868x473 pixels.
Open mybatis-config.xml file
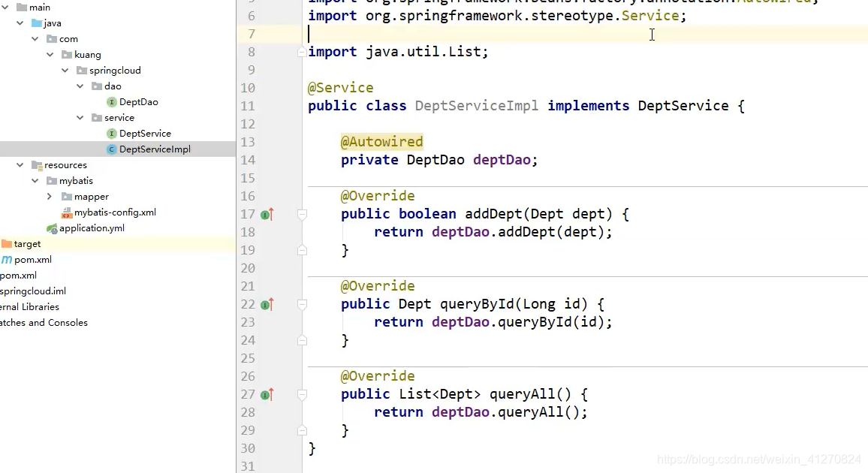click(115, 212)
